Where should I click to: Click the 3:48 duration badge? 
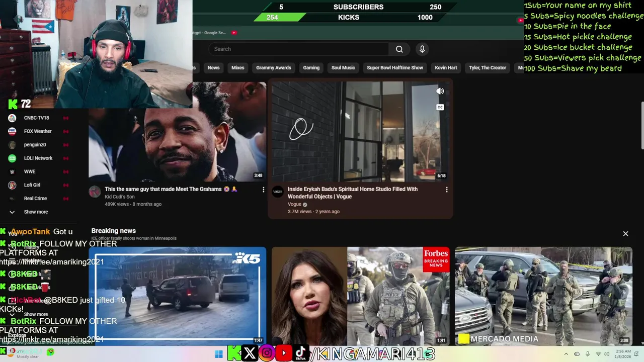pyautogui.click(x=258, y=176)
